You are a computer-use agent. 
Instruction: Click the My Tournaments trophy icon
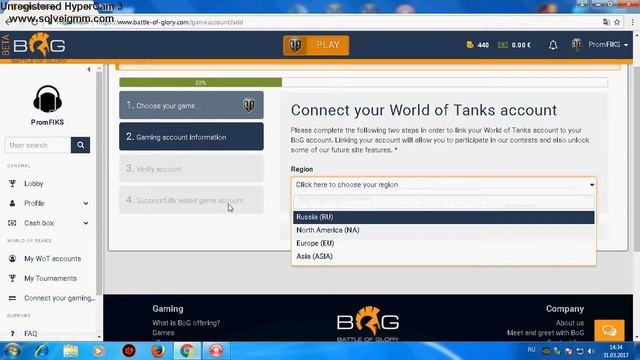pos(12,278)
